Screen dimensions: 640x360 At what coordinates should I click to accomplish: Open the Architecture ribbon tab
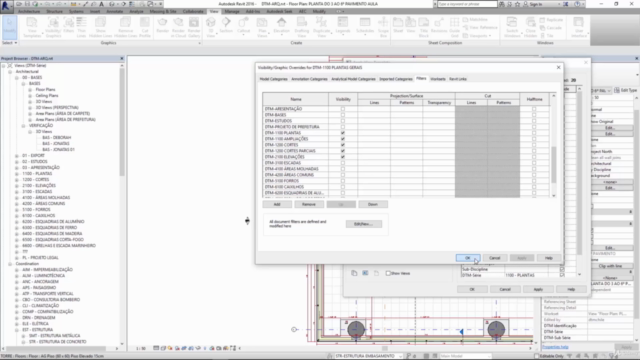(29, 11)
